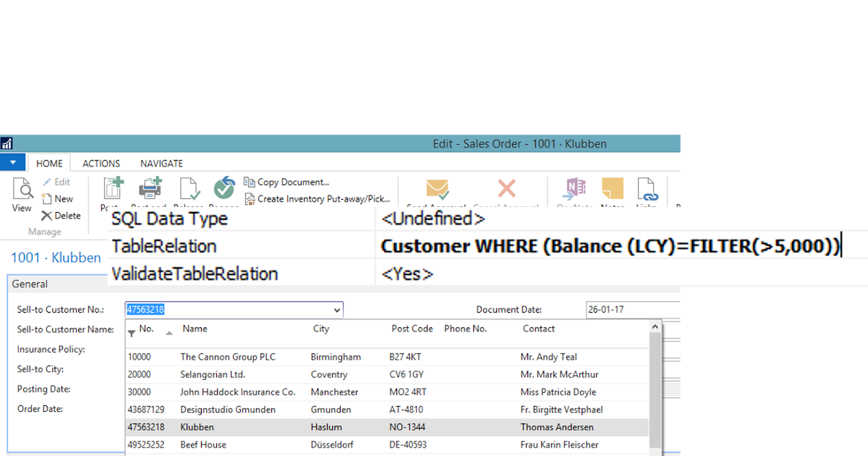This screenshot has height=456, width=868.
Task: Open the order in OneNote
Action: pos(574,190)
